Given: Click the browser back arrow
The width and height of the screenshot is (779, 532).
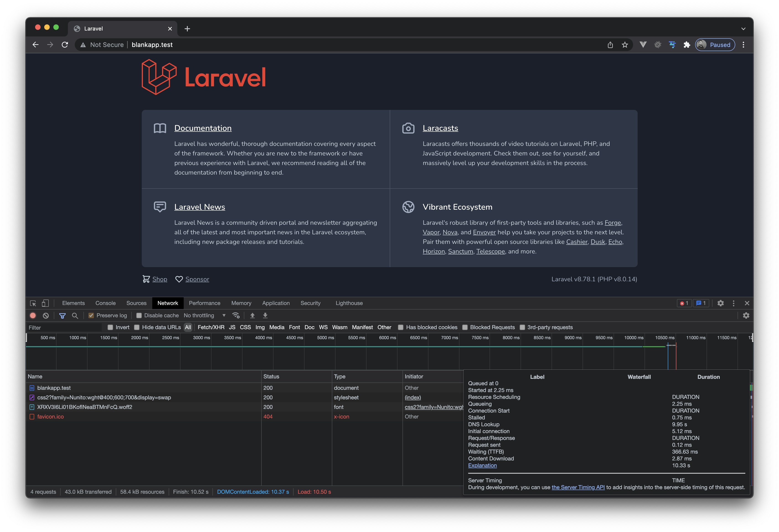Looking at the screenshot, I should [x=36, y=45].
